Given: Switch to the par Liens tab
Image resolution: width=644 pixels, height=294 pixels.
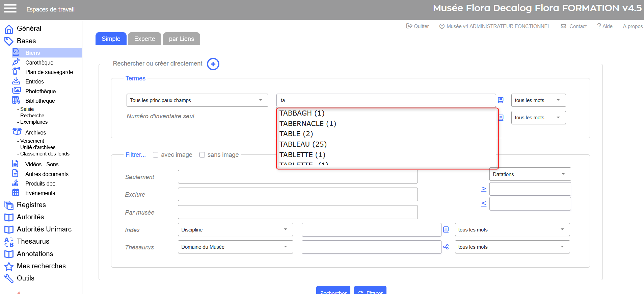Looking at the screenshot, I should coord(181,39).
